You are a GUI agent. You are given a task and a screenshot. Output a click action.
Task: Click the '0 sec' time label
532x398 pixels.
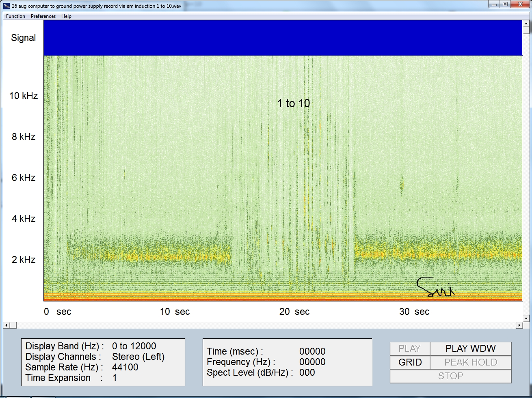click(x=58, y=312)
